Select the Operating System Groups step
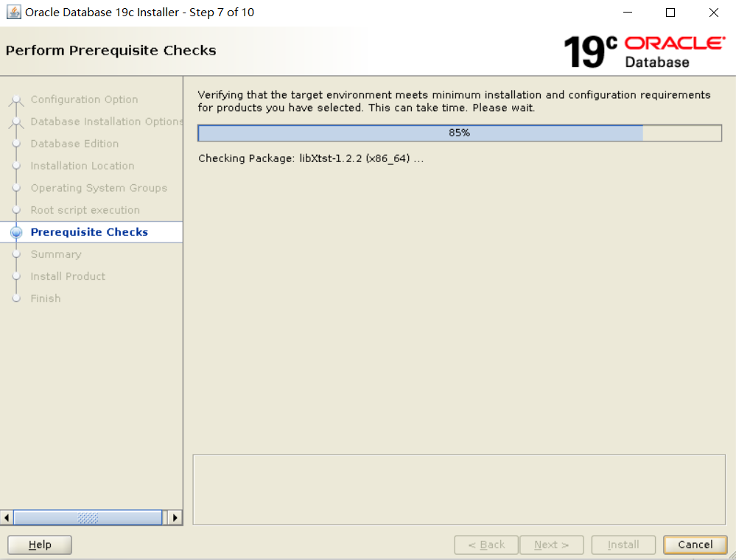The height and width of the screenshot is (560, 736). (x=99, y=188)
